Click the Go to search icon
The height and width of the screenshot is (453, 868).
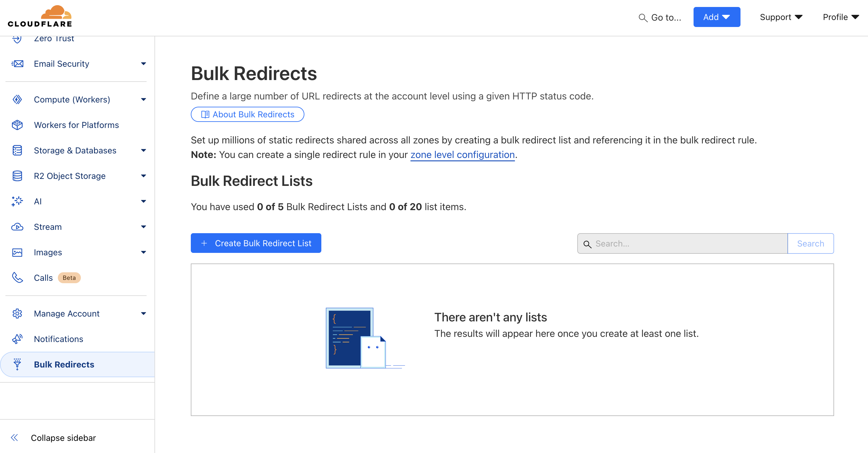[x=641, y=17]
